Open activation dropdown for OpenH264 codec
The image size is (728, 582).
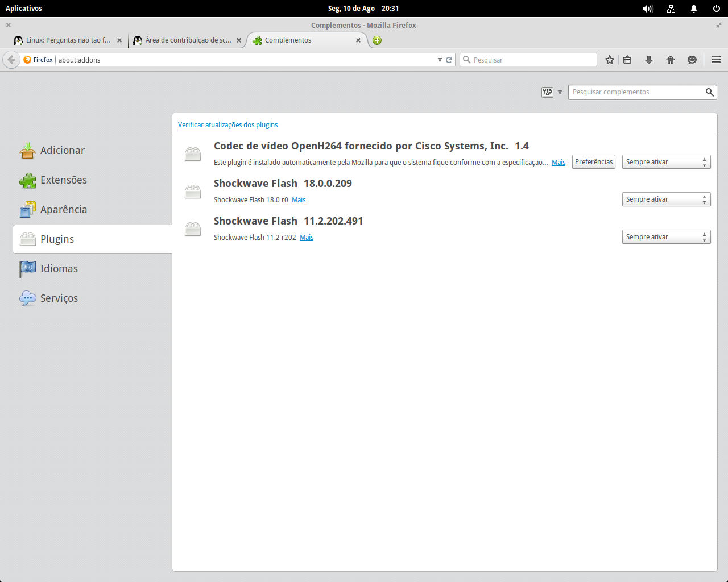666,162
